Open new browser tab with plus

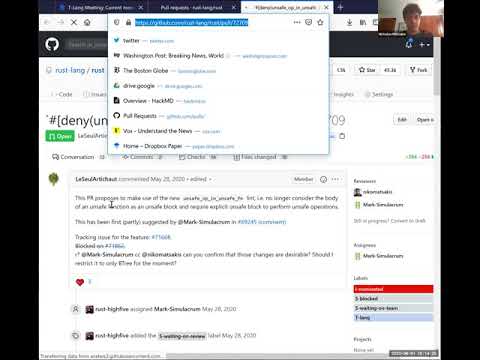340,7
